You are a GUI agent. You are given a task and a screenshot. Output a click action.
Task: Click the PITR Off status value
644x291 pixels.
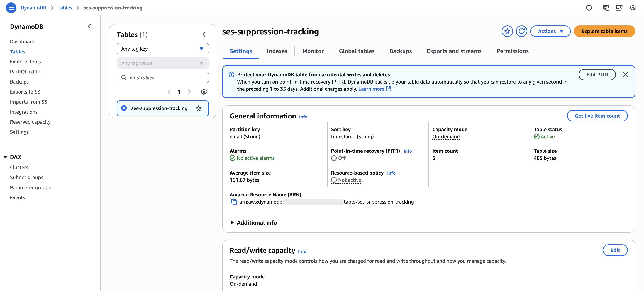(338, 158)
